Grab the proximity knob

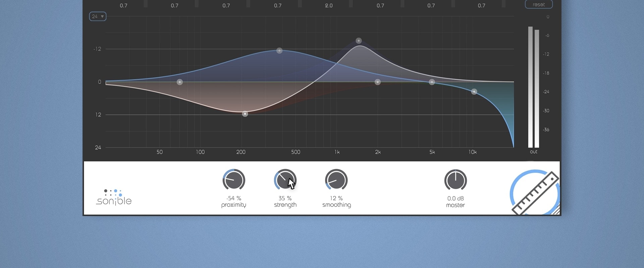tap(234, 180)
